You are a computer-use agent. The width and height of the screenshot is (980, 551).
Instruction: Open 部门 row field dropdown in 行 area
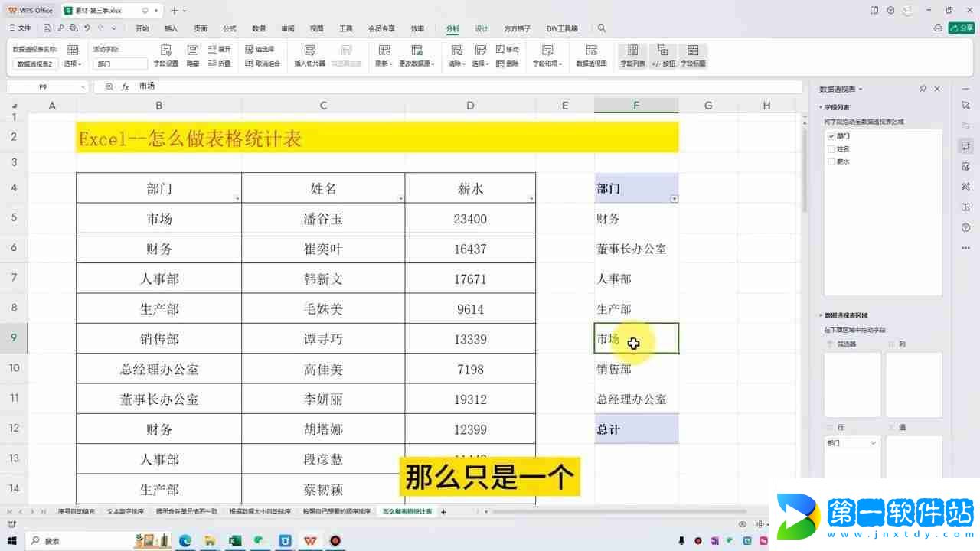pos(874,443)
